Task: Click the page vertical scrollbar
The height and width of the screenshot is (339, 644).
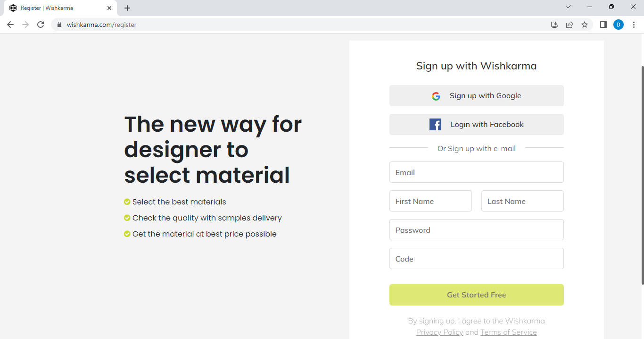Action: pos(642,175)
